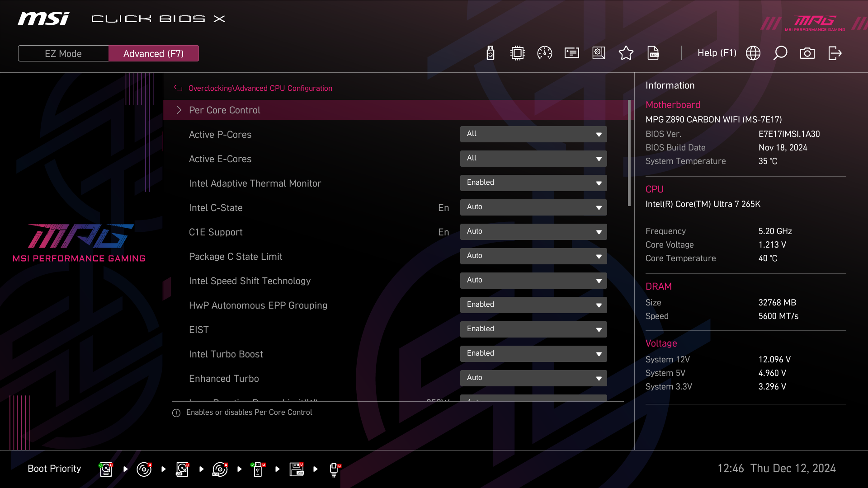Screen dimensions: 868x488
Task: Open Active P-Cores dropdown
Action: point(533,134)
